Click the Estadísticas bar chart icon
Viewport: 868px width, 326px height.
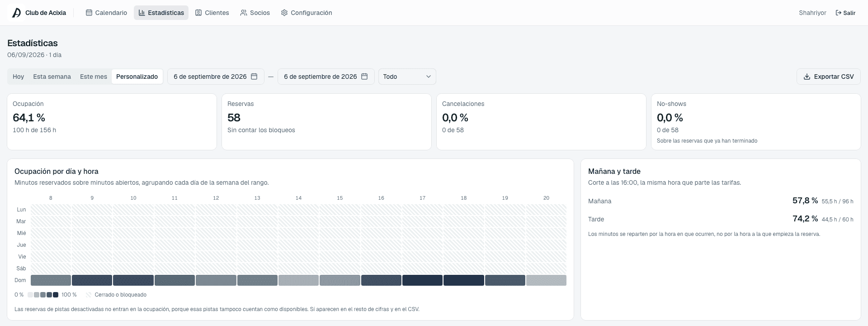(x=142, y=13)
